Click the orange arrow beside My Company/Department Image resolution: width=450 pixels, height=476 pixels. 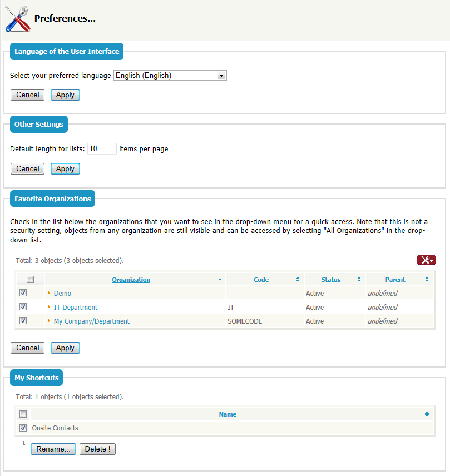click(48, 321)
